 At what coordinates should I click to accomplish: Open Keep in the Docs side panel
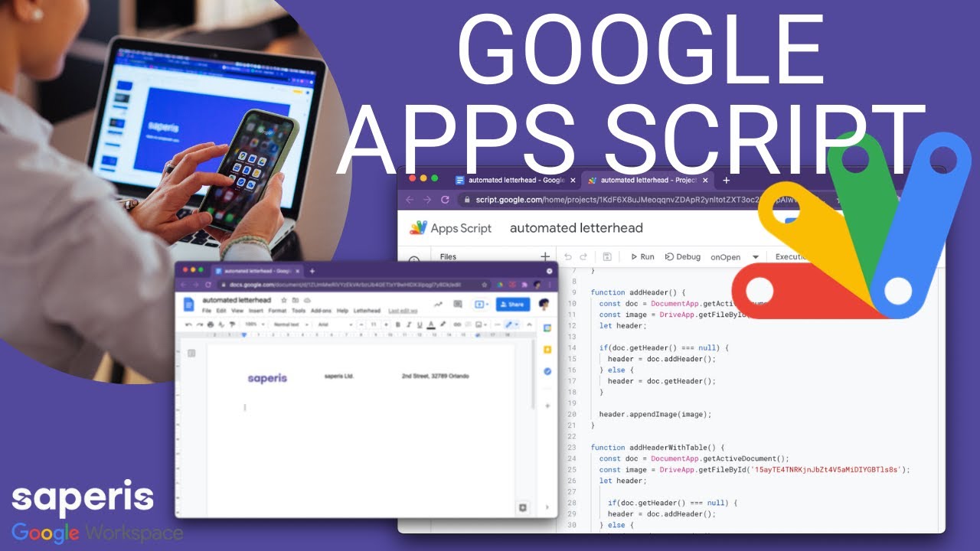[x=547, y=350]
